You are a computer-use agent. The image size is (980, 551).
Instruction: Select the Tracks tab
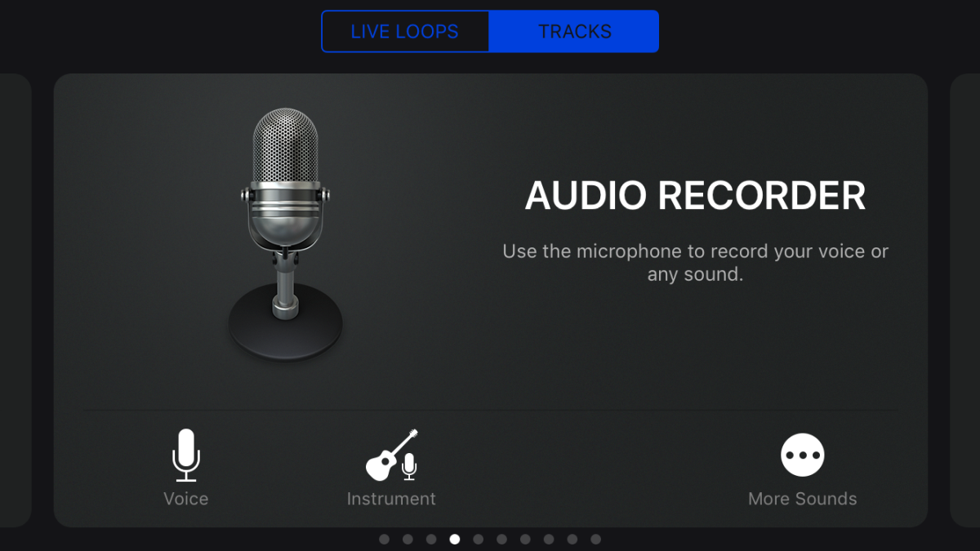pyautogui.click(x=574, y=32)
